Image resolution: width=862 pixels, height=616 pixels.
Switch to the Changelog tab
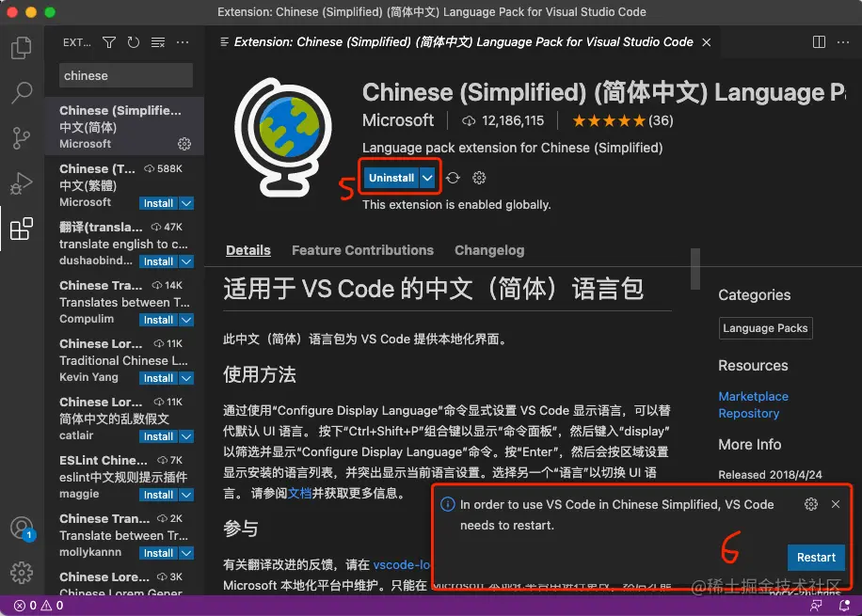click(x=489, y=250)
